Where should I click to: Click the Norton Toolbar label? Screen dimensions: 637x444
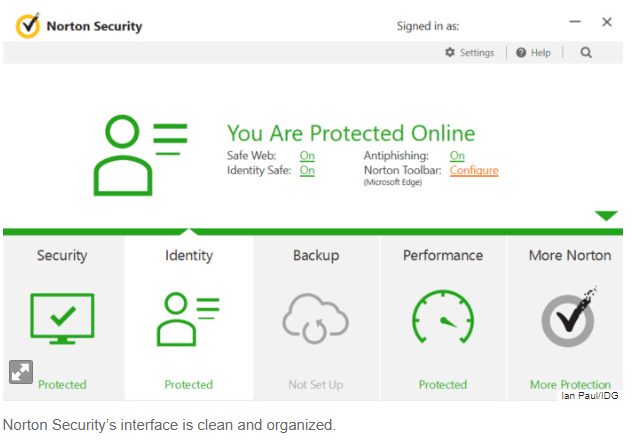pyautogui.click(x=402, y=170)
